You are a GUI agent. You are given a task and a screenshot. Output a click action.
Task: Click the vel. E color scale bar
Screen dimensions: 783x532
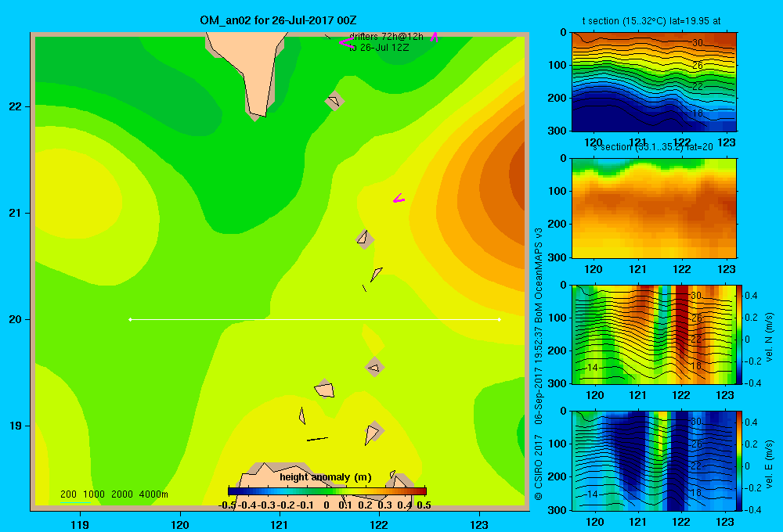coord(740,461)
